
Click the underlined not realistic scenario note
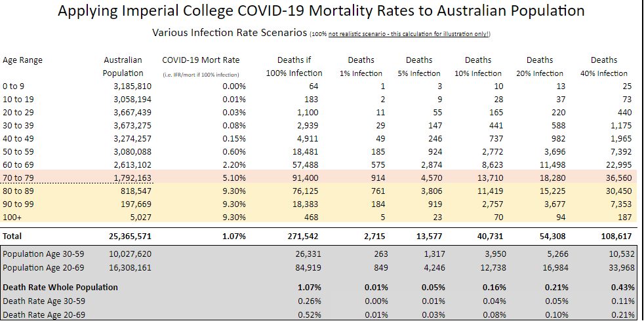(x=409, y=34)
